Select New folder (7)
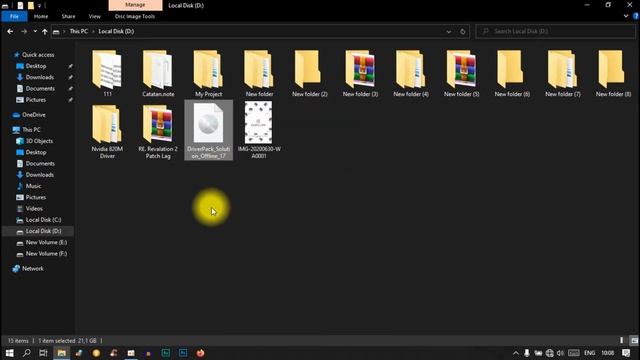The image size is (640, 360). coord(562,73)
